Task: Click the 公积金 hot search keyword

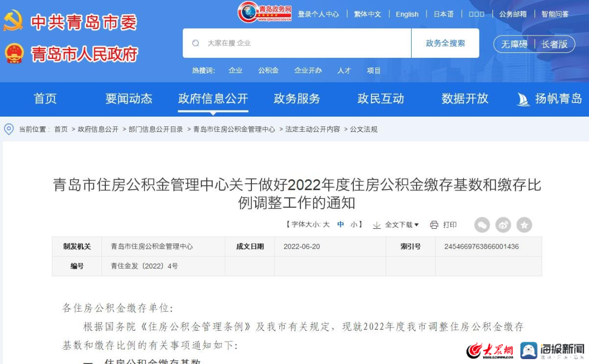Action: click(268, 70)
